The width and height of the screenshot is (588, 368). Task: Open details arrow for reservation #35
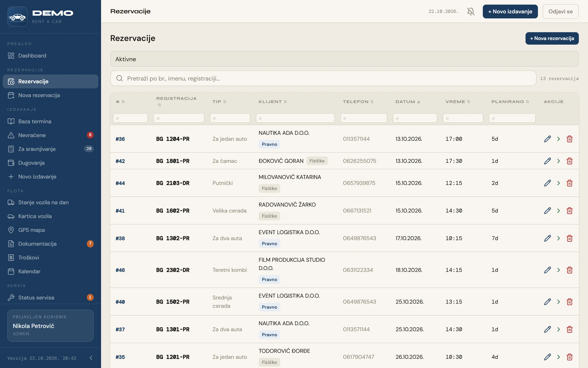[559, 357]
